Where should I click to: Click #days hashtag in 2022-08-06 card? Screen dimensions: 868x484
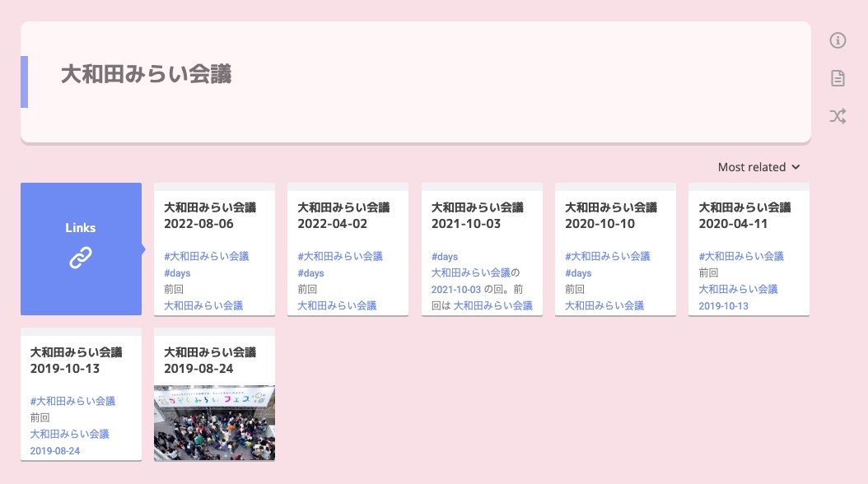tap(177, 273)
